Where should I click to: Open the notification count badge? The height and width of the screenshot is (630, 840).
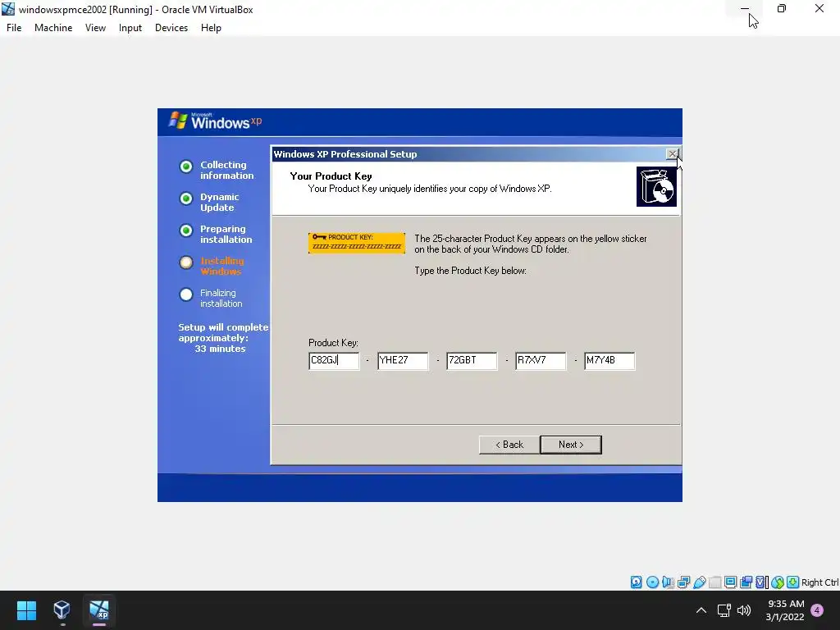[x=817, y=610]
